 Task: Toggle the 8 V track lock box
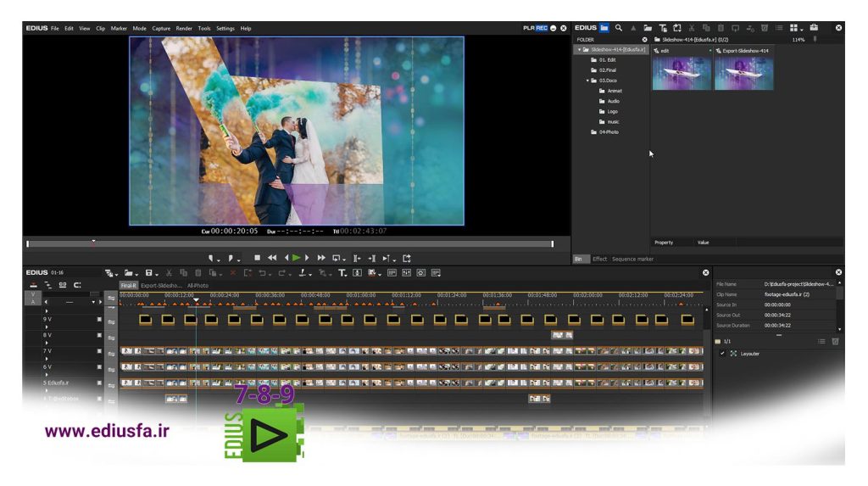click(x=100, y=335)
